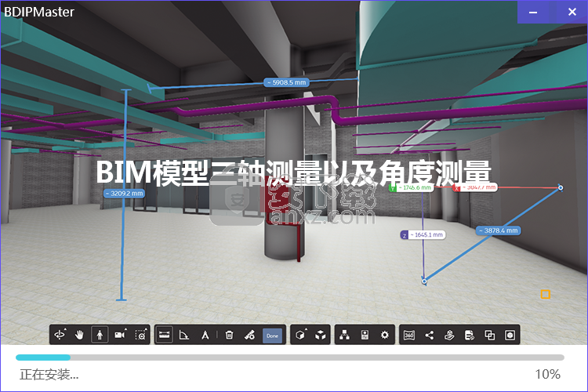Activate the first-person walk tool
Screen dimensions: 588x392
100,335
